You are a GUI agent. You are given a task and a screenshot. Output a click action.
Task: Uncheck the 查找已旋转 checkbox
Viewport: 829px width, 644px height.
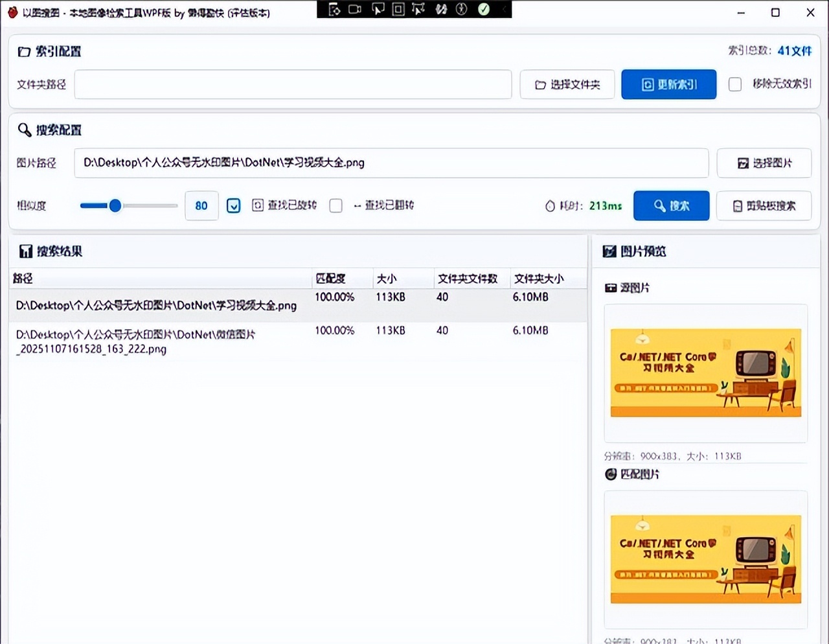click(234, 206)
